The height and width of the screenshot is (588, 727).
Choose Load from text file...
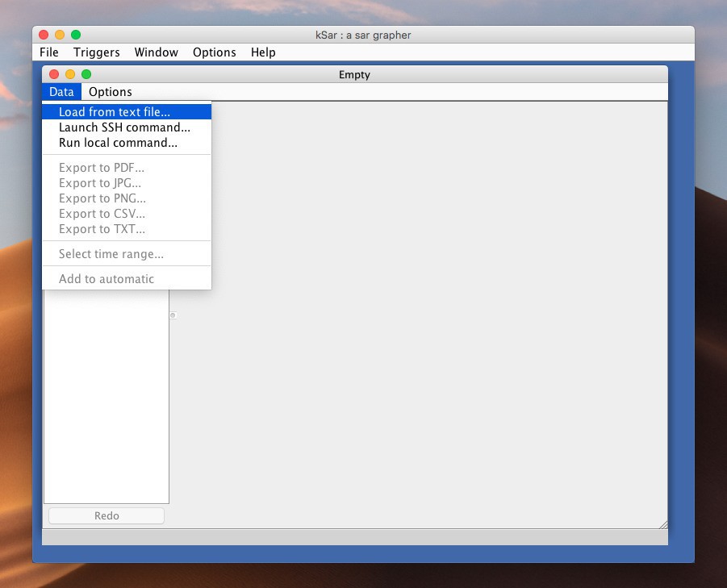click(x=127, y=111)
